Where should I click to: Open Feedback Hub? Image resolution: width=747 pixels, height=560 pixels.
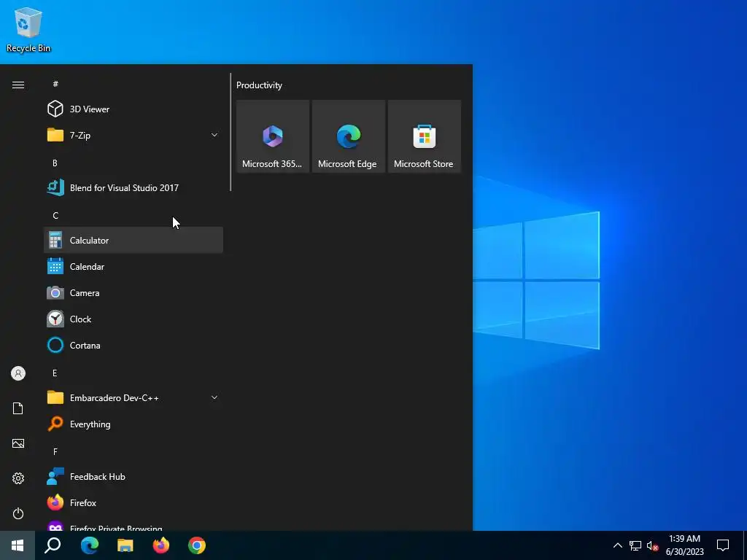click(x=133, y=476)
